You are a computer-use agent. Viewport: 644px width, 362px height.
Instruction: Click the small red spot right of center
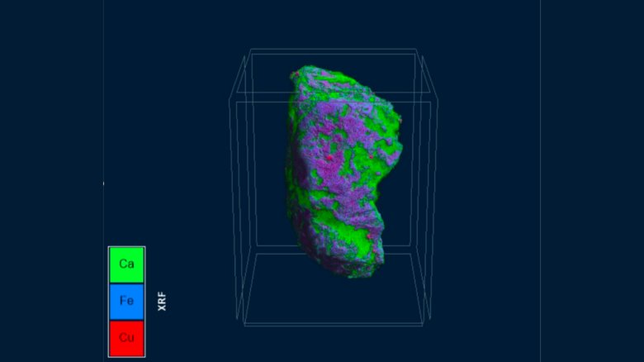coord(371,157)
